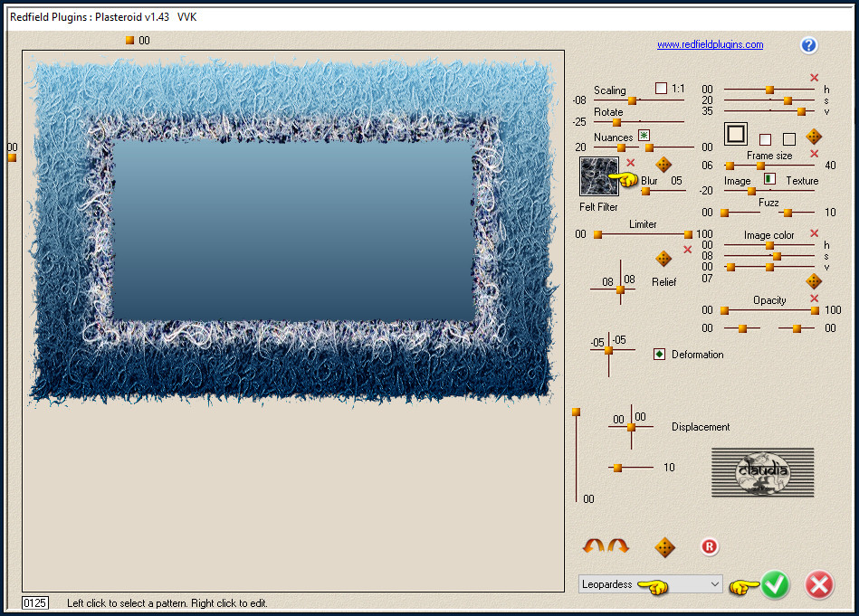Image resolution: width=859 pixels, height=616 pixels.
Task: Click the preset dropdown arrow chevron
Action: 714,584
